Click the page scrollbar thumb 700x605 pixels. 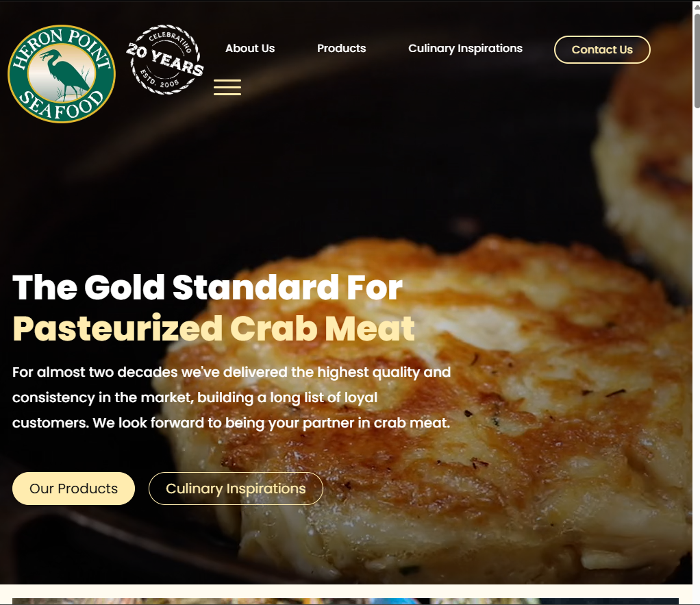click(697, 60)
